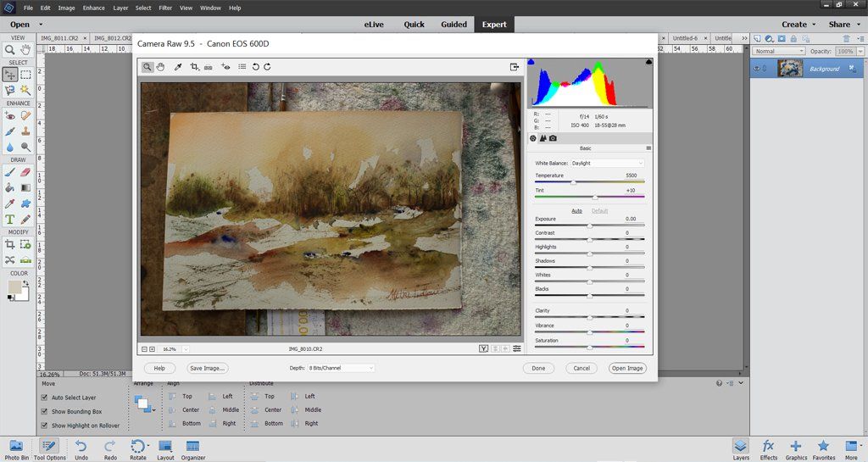Screen dimensions: 868x462
Task: Select the Pencil tool
Action: [x=25, y=220]
